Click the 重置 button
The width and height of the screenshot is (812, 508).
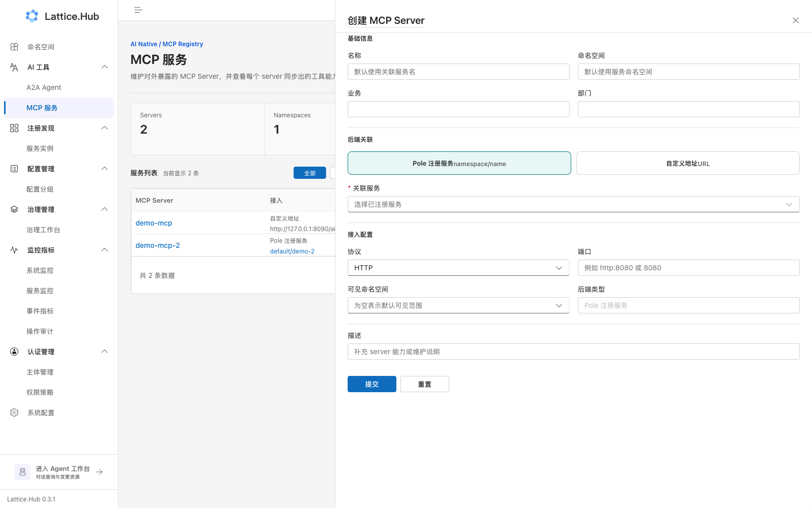click(425, 384)
